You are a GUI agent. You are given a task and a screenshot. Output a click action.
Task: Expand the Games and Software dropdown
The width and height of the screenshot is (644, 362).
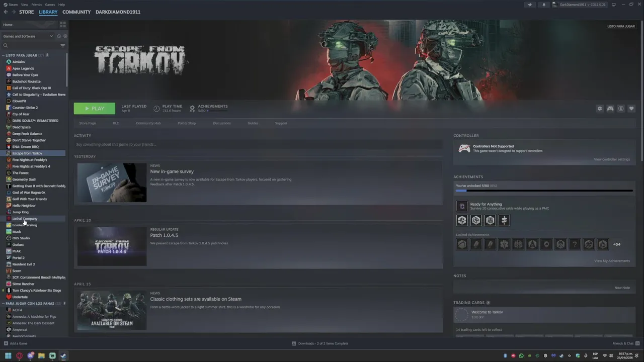pos(28,36)
